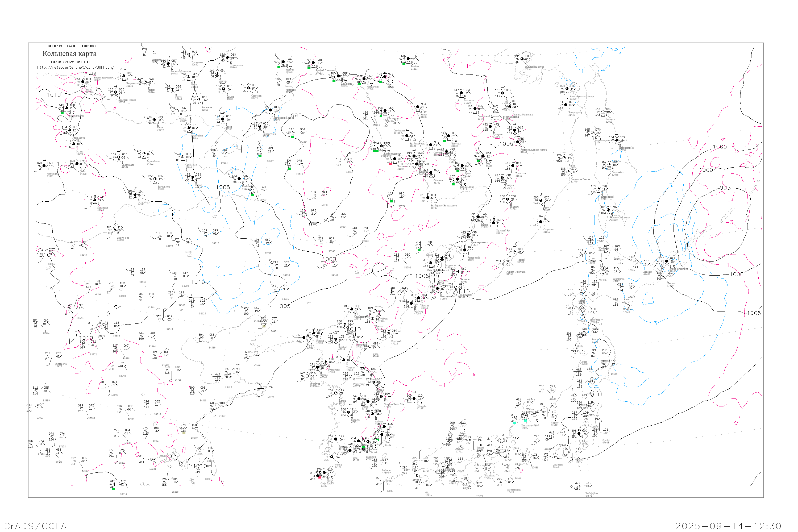Click the Улан-Батор station name label

point(79,138)
